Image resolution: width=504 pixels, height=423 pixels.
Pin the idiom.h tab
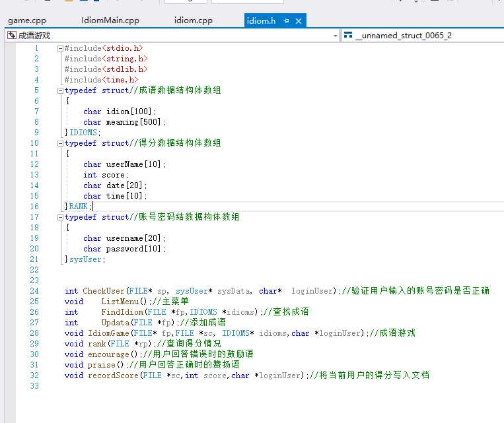286,21
